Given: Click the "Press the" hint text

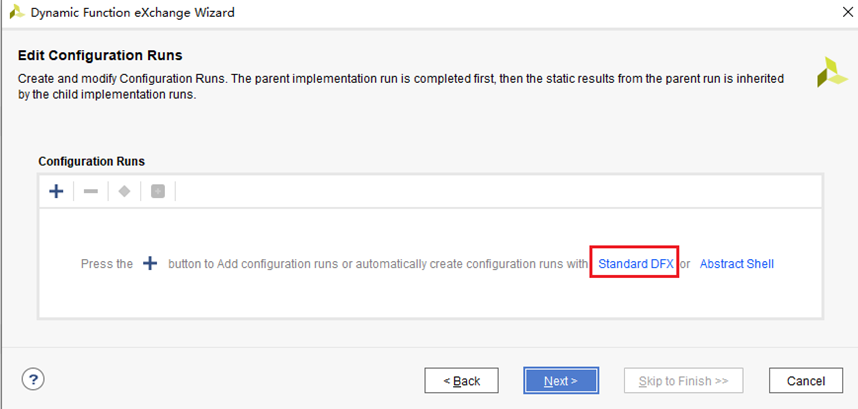Looking at the screenshot, I should (107, 264).
